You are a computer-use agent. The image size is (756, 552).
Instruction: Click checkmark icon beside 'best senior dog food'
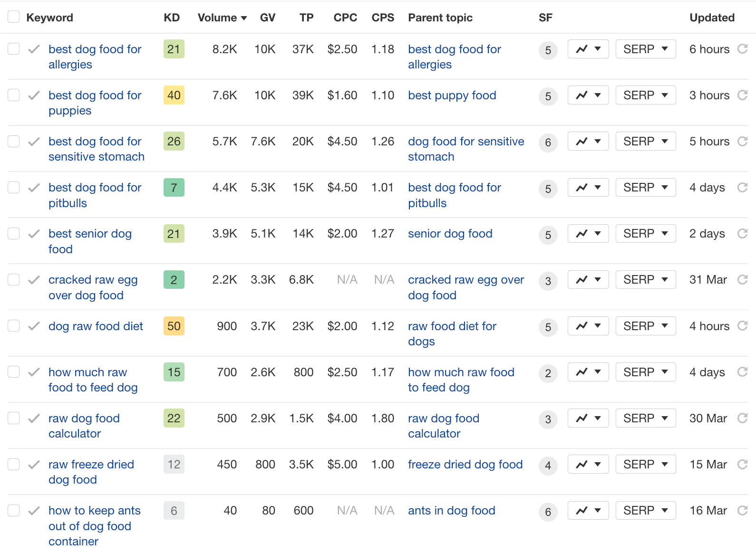click(x=34, y=233)
